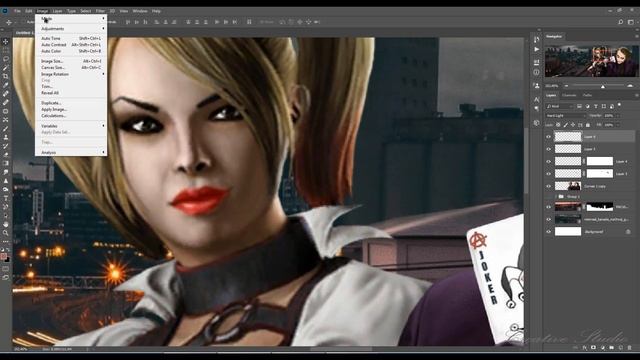Select the Zoom tool
The image size is (640, 360).
(6, 233)
